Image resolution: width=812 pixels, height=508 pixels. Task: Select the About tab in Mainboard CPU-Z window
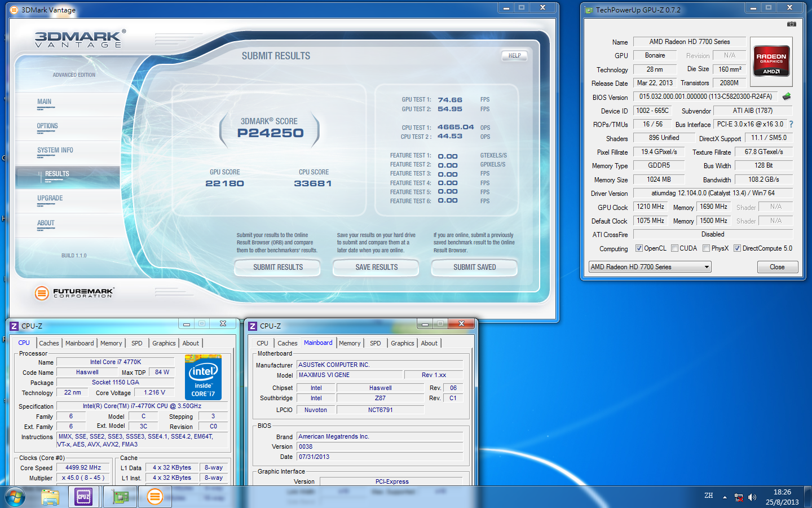429,343
